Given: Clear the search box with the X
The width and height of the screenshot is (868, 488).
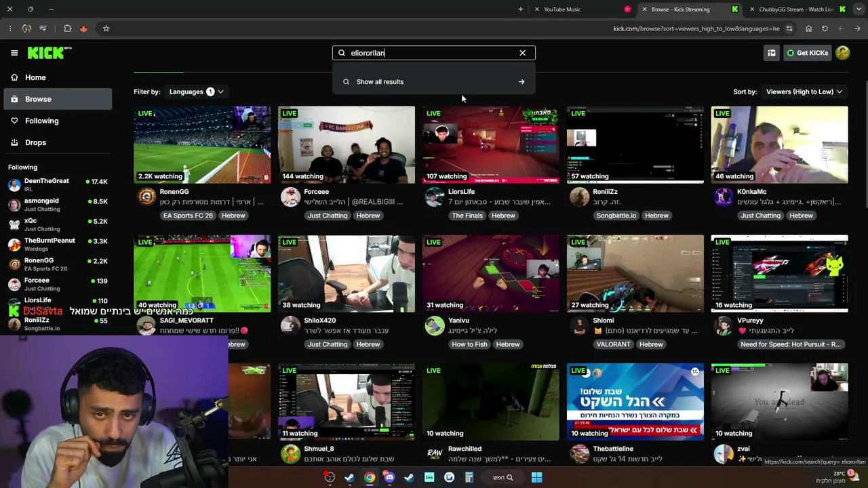Looking at the screenshot, I should [522, 53].
